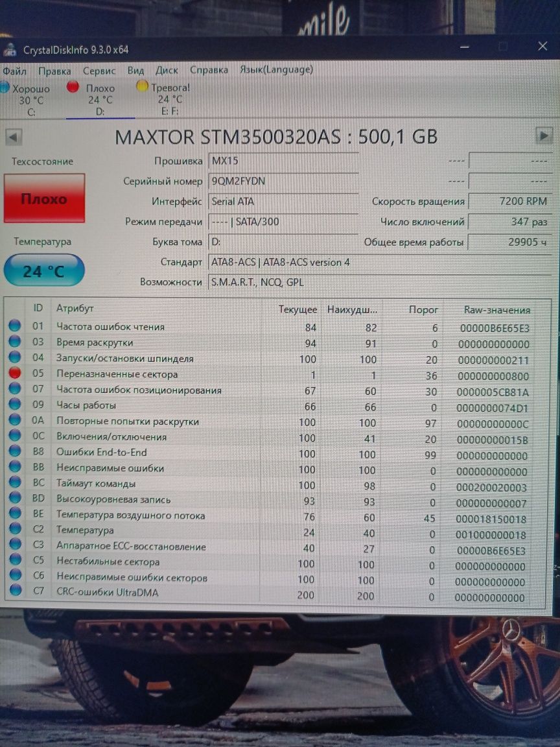Viewport: 560px width, 747px height.
Task: Select the Неисправимые ошибки секторов text
Action: tap(132, 577)
